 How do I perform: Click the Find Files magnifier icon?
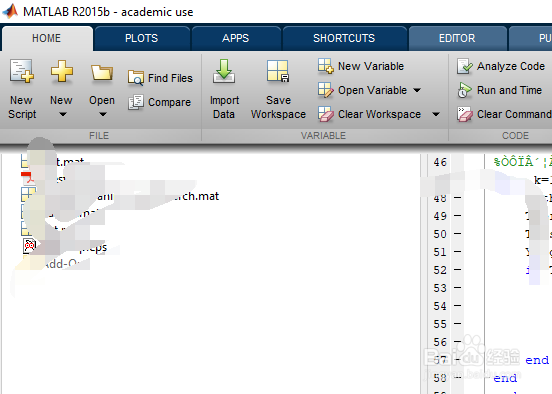click(136, 78)
